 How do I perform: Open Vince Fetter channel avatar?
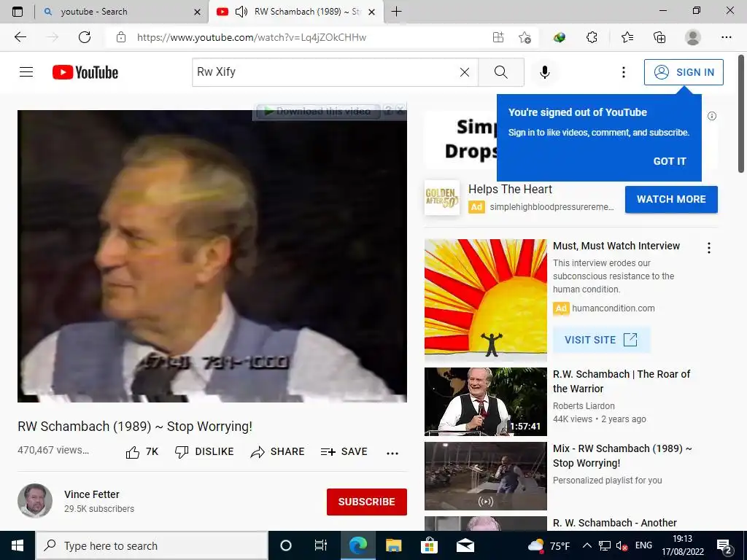pyautogui.click(x=35, y=500)
